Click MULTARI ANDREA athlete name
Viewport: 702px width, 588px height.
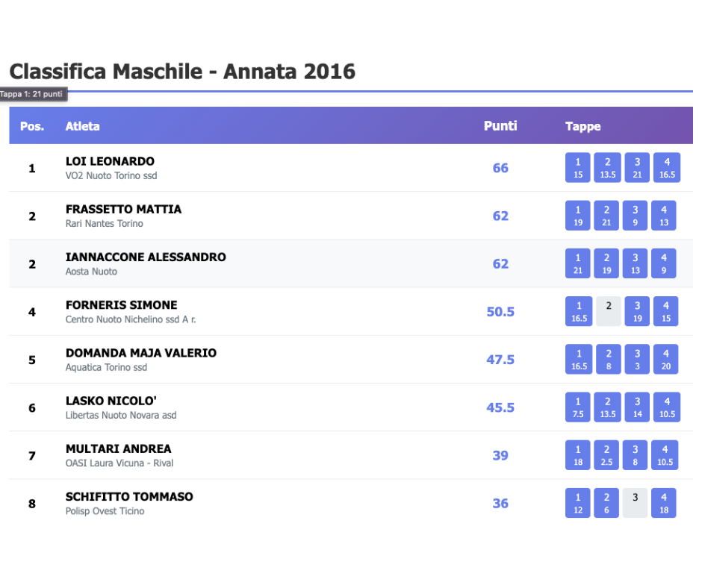click(x=118, y=448)
